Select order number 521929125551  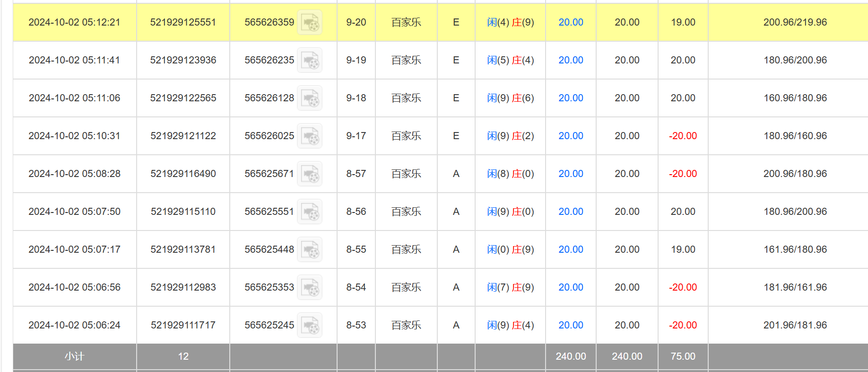(183, 22)
